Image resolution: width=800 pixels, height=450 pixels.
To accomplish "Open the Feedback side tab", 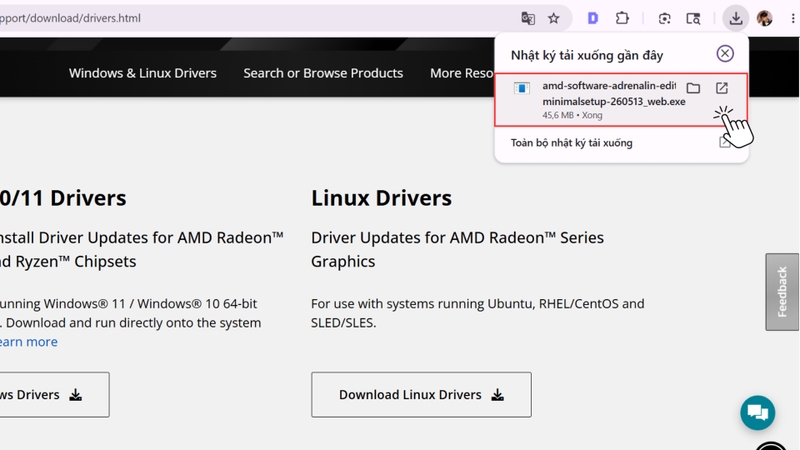I will tap(782, 292).
